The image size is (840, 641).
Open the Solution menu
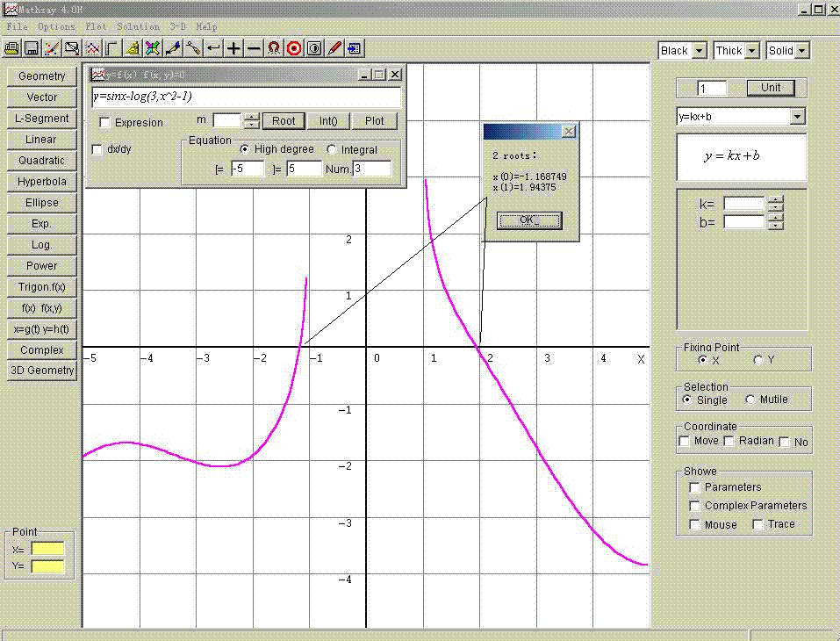tap(138, 26)
